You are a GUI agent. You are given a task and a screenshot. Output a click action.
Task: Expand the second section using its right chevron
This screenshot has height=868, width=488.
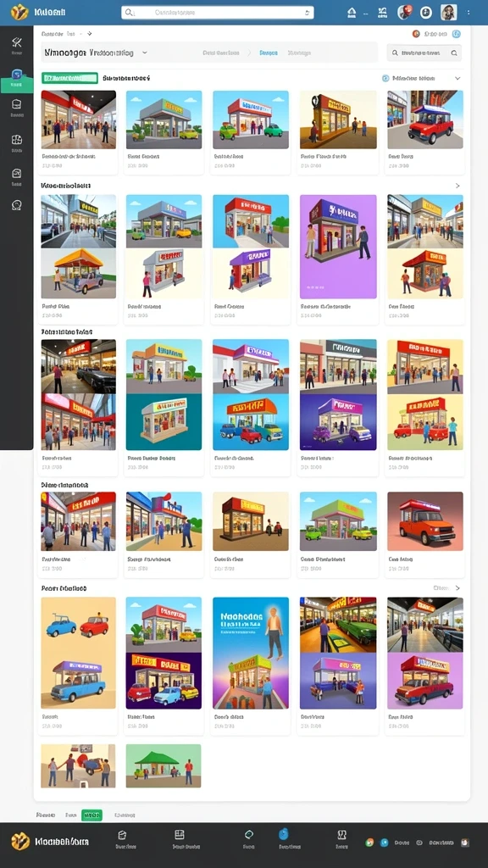457,186
